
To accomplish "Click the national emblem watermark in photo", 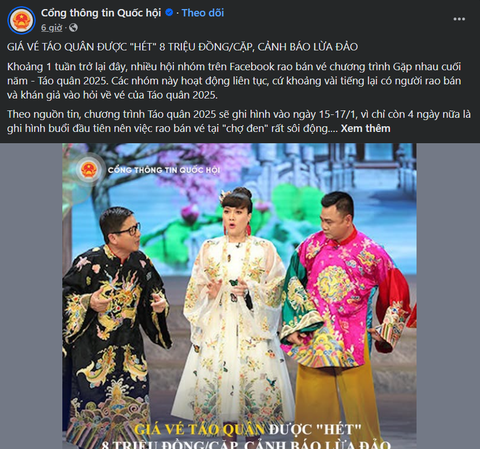I will click(89, 170).
